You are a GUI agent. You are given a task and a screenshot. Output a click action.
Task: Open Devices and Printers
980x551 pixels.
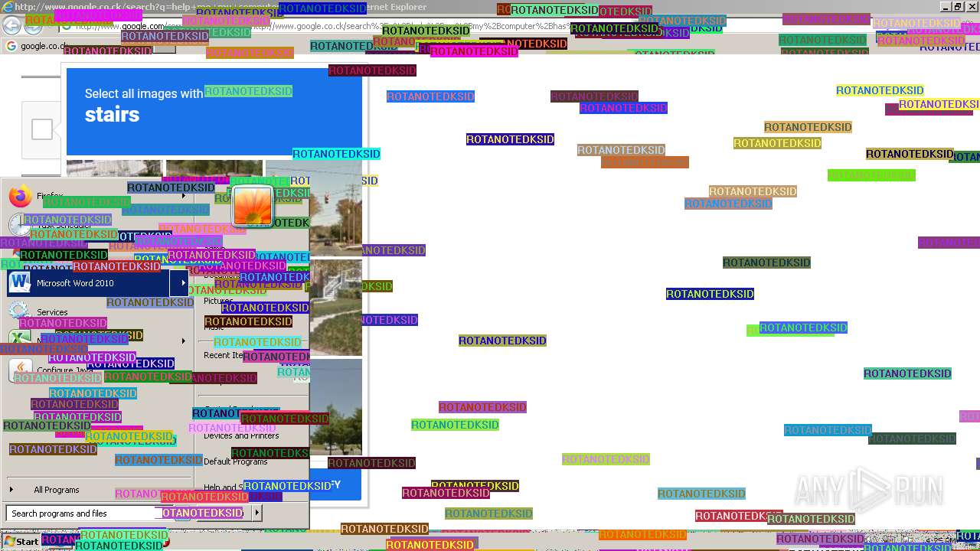point(241,435)
